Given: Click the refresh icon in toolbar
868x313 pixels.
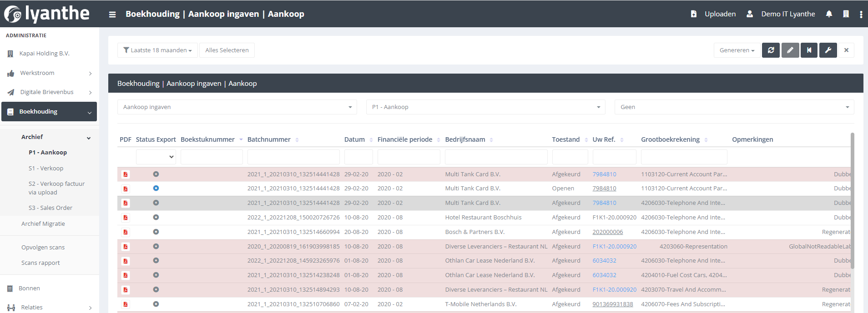Looking at the screenshot, I should [771, 50].
